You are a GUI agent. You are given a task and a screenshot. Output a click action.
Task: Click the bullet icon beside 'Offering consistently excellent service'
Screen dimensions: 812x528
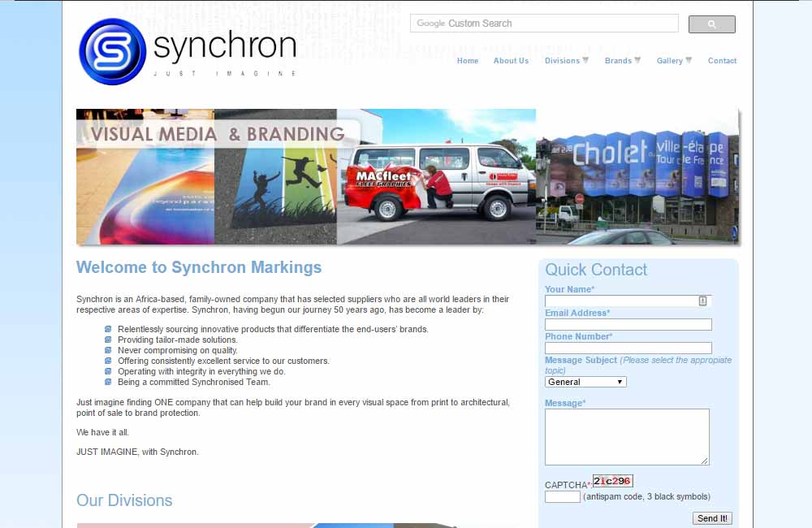(108, 361)
